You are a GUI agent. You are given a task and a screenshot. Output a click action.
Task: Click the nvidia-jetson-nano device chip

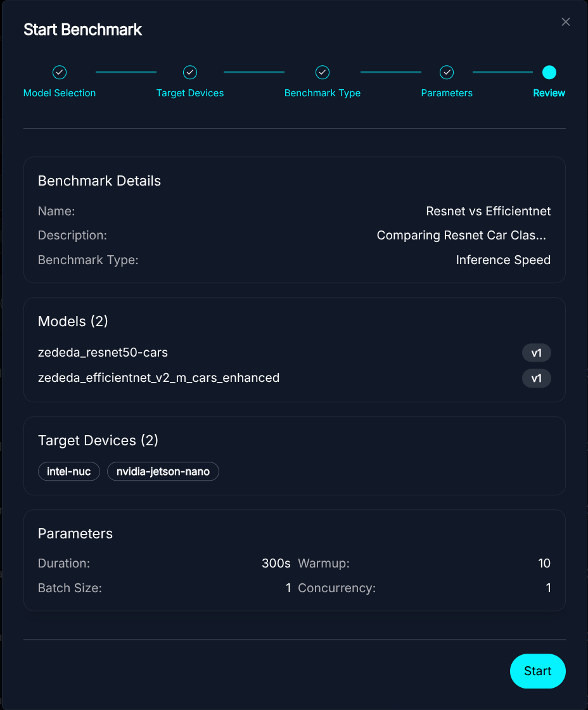[x=163, y=471]
